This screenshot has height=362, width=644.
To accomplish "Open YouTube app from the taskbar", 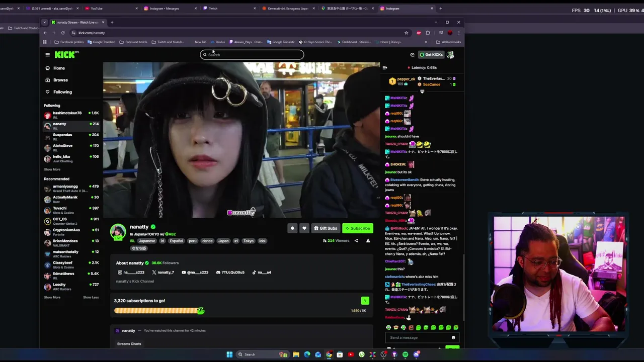I will pyautogui.click(x=351, y=354).
